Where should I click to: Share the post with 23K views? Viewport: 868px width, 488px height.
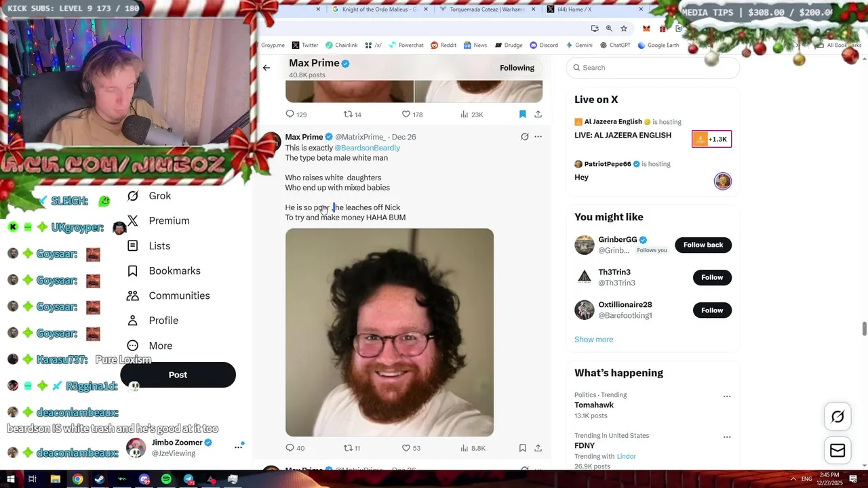tap(538, 115)
